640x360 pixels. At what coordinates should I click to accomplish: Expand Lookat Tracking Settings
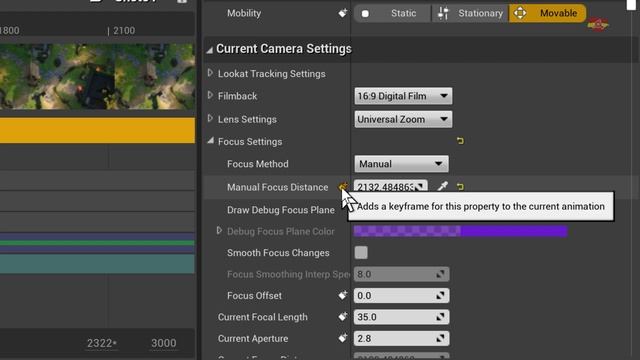pos(210,73)
